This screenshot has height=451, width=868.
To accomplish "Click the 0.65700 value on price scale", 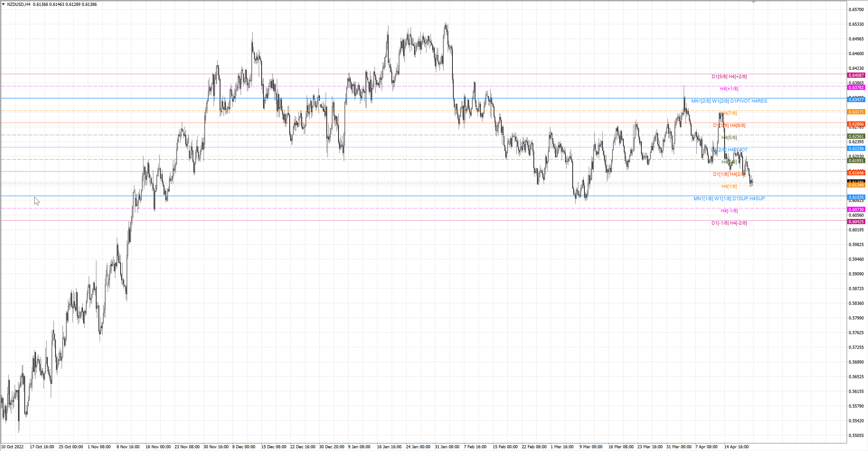I will 856,10.
